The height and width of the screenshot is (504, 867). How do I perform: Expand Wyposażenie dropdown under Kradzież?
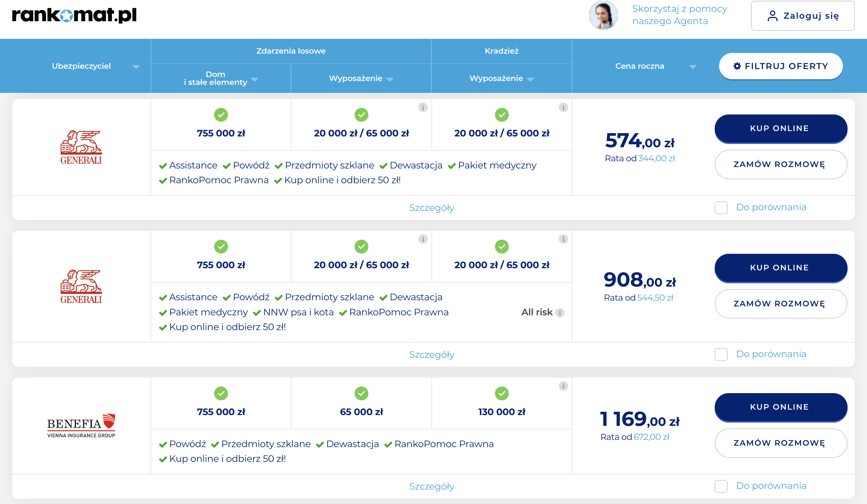pyautogui.click(x=530, y=79)
